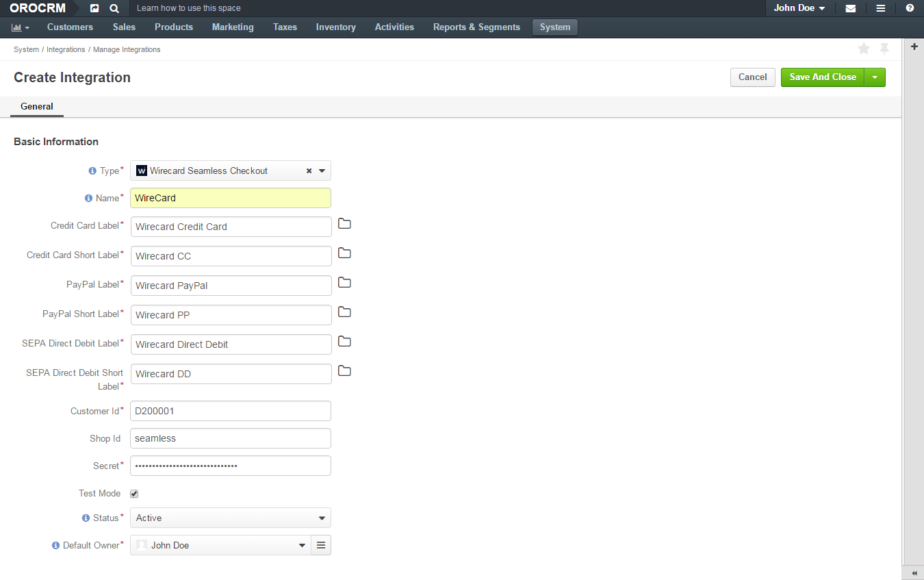Click the info icon next to Default Owner
The width and height of the screenshot is (924, 580).
56,545
